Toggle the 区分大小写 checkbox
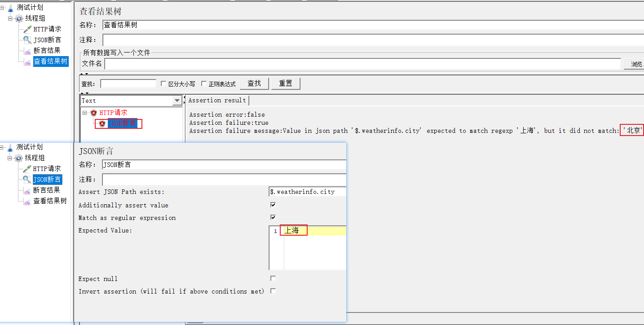 click(163, 83)
